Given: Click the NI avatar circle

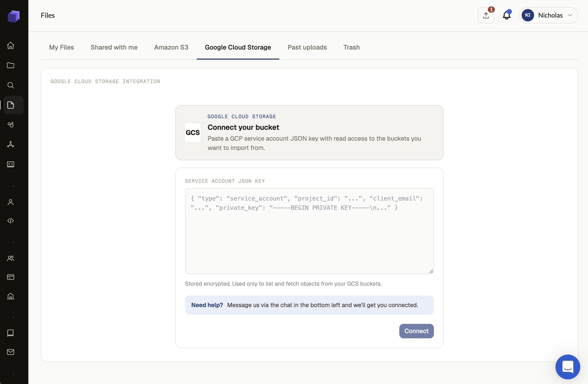Looking at the screenshot, I should 528,15.
